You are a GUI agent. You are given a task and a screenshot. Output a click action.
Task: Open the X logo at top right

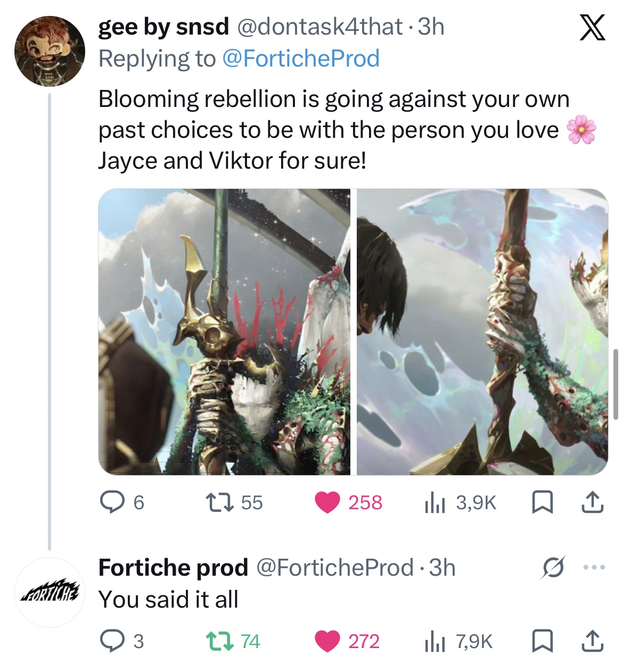pyautogui.click(x=592, y=28)
